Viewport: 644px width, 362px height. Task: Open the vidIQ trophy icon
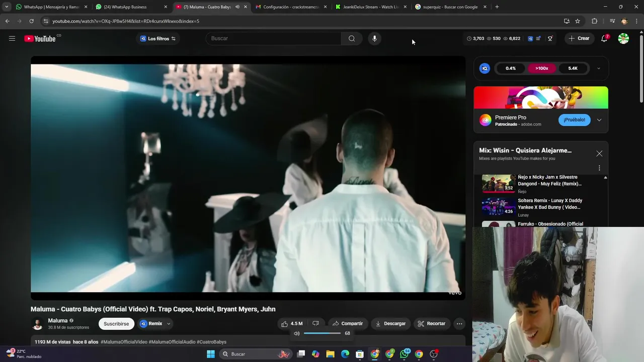[x=550, y=39]
